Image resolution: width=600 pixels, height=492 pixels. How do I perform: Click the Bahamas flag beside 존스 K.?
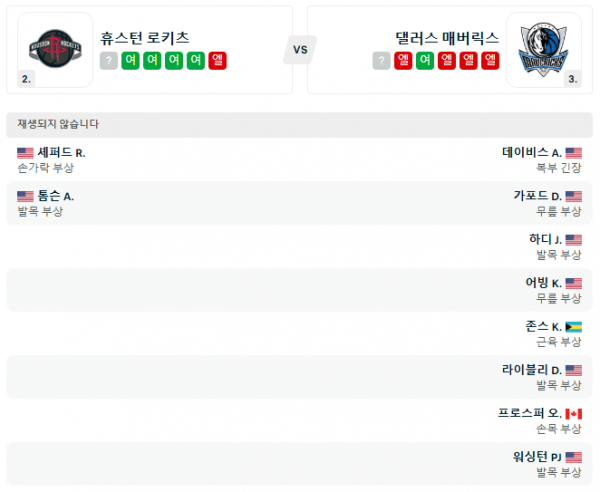pyautogui.click(x=574, y=327)
